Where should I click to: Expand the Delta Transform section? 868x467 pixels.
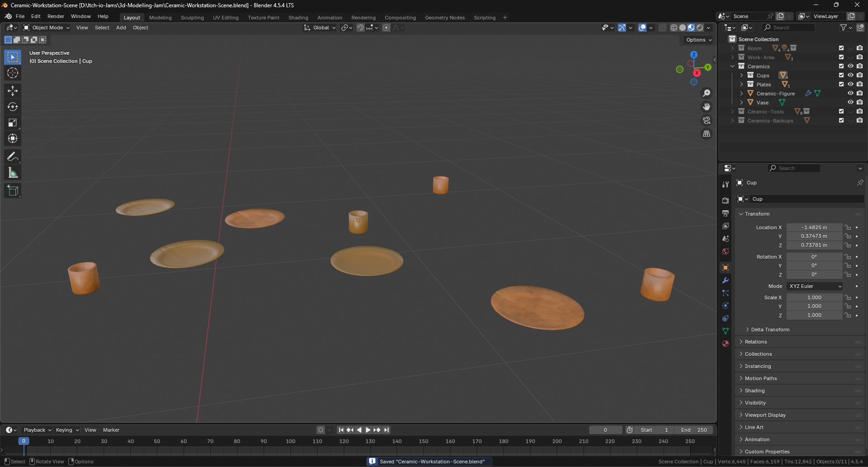tap(770, 330)
